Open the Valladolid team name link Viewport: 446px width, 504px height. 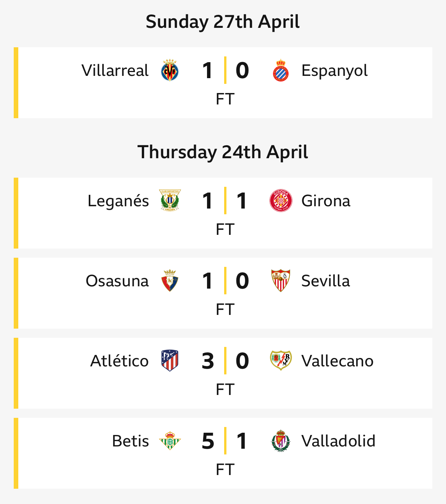(339, 441)
